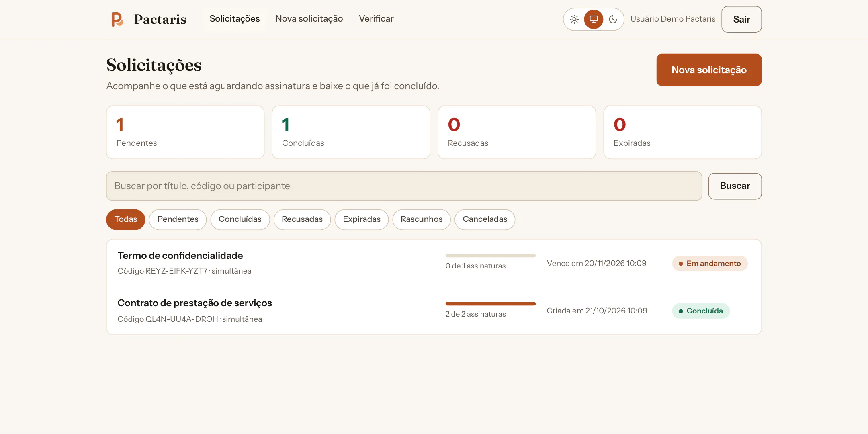Open Termo de confidencialidade request
The width and height of the screenshot is (868, 434).
[x=180, y=256]
